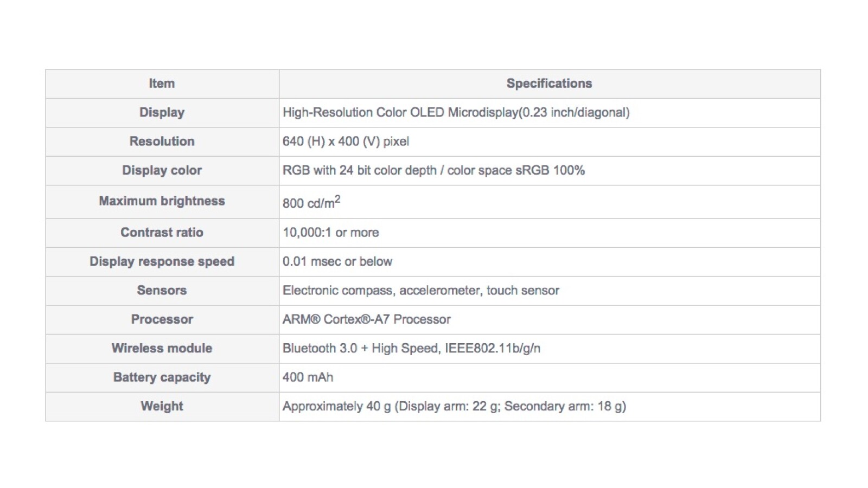Select the electronic compass sensors text
The height and width of the screenshot is (488, 868).
[420, 291]
